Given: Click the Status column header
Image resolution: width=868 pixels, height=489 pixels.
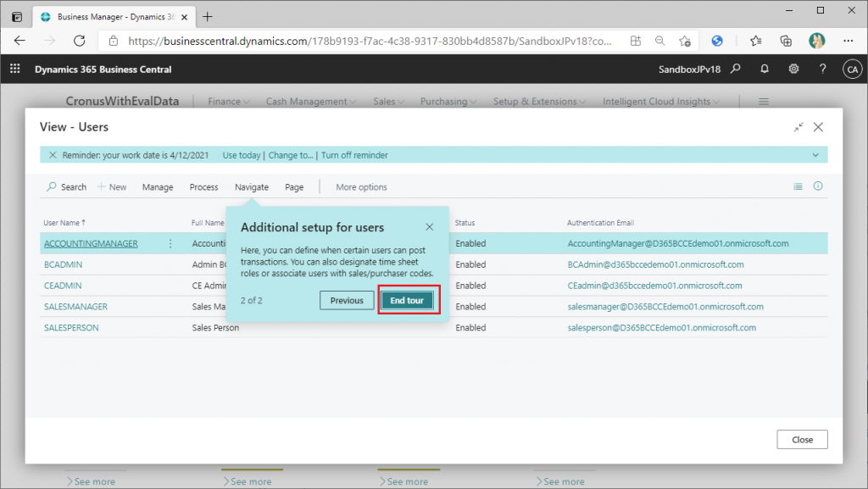Looking at the screenshot, I should [x=465, y=222].
